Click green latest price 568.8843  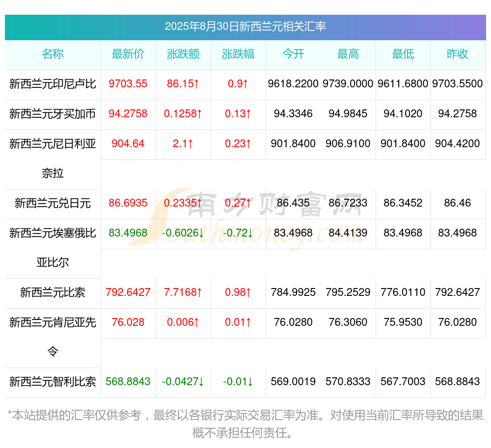pos(128,382)
